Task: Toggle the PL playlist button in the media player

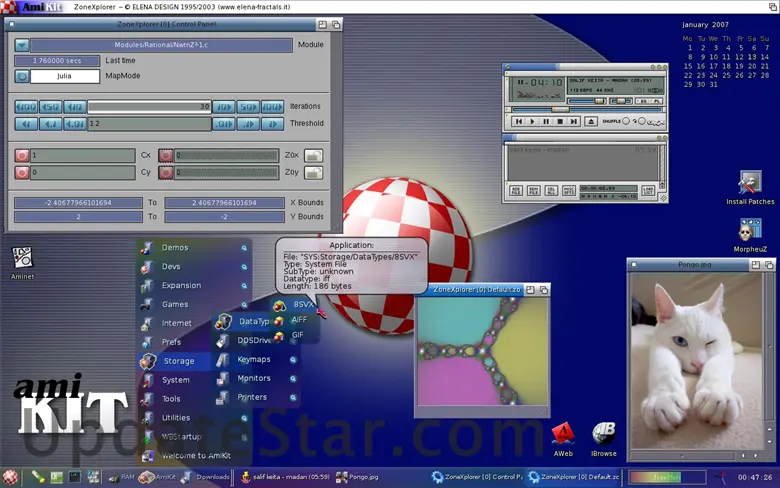Action: click(x=656, y=101)
